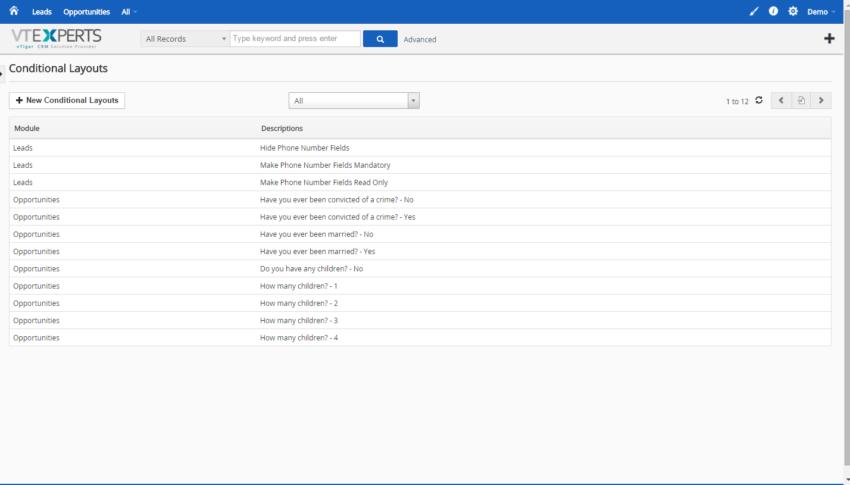This screenshot has width=850, height=485.
Task: Open the brush theme icon
Action: [x=754, y=11]
